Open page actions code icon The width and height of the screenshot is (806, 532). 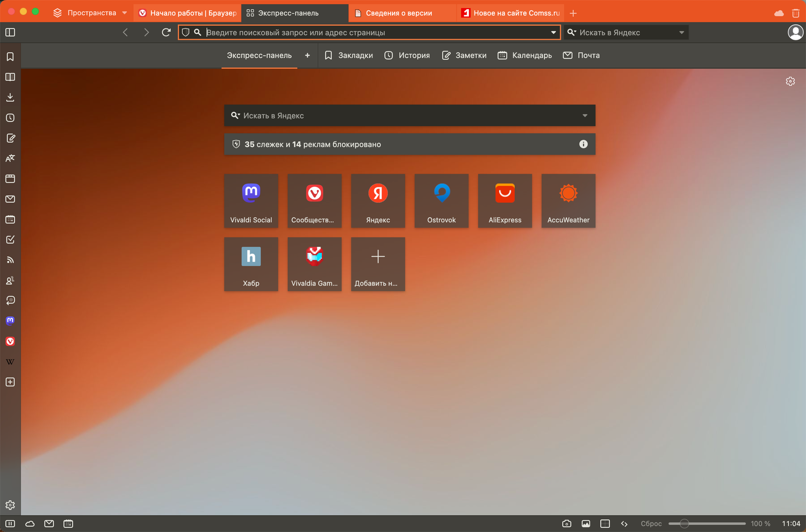point(624,524)
